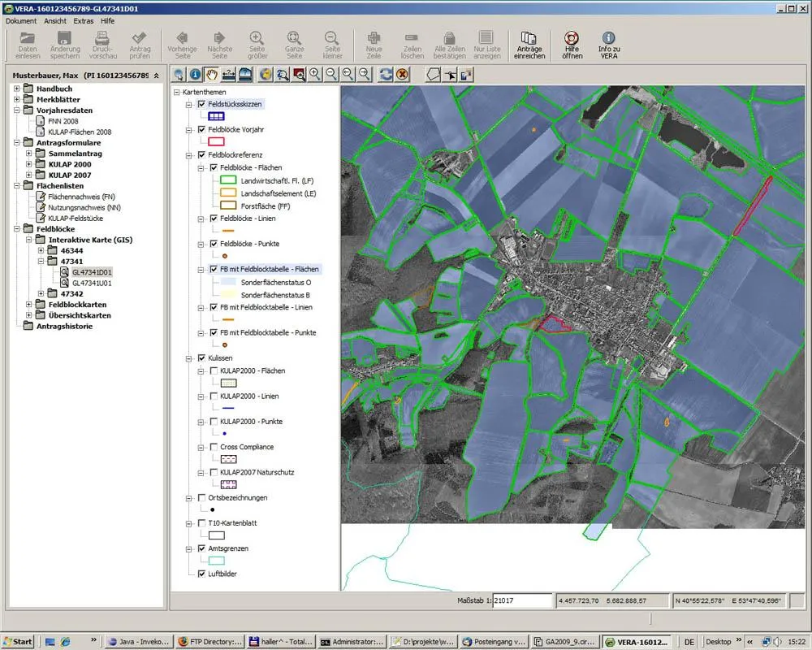Click the Info zu VERA icon

(609, 45)
